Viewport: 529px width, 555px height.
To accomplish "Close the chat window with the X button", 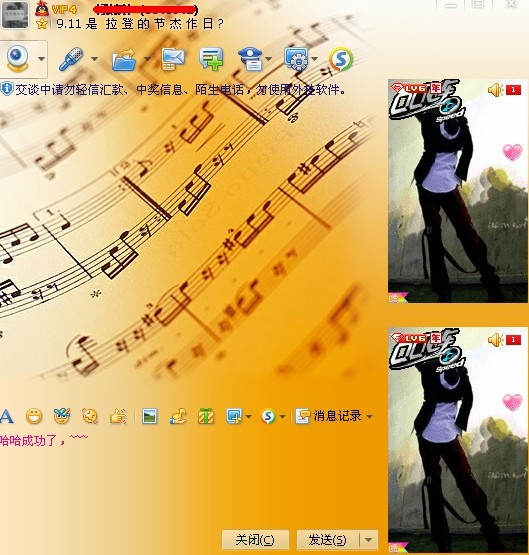I will point(512,4).
